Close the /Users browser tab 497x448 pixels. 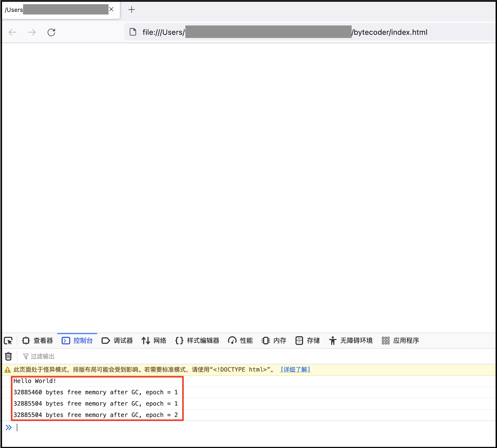111,9
